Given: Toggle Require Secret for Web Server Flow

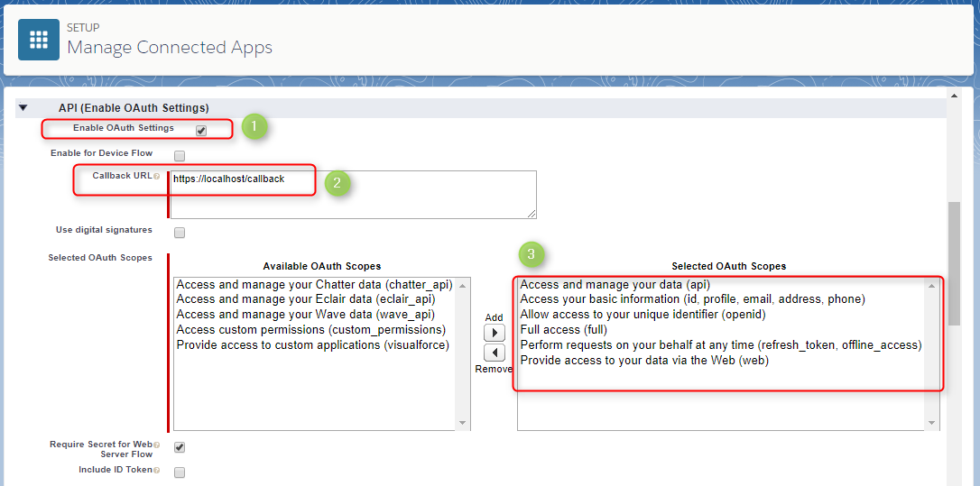Looking at the screenshot, I should click(x=180, y=447).
